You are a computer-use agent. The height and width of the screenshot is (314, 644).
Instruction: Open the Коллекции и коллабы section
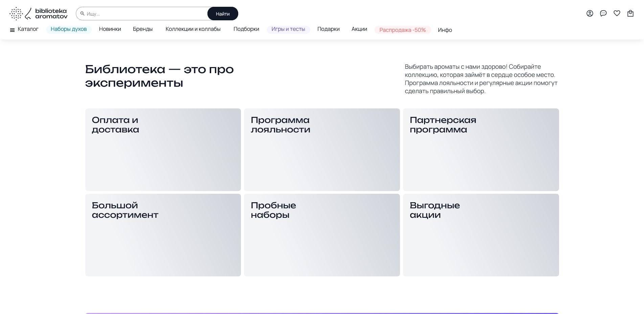click(x=193, y=29)
